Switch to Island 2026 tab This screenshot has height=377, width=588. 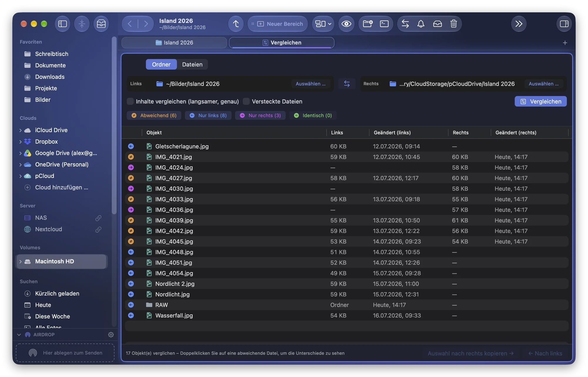(x=174, y=43)
